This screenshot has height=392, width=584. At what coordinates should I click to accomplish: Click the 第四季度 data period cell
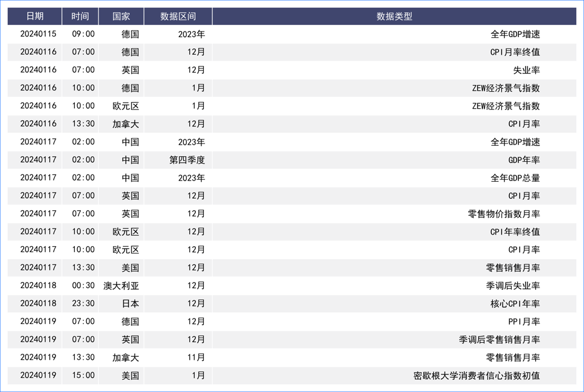187,160
